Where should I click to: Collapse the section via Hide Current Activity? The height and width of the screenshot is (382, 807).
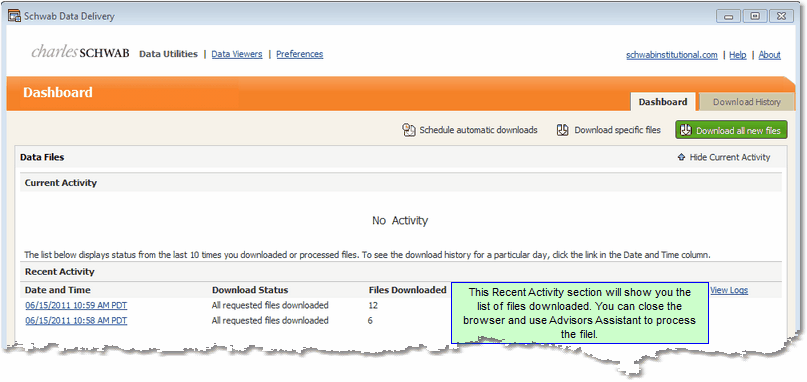click(724, 158)
